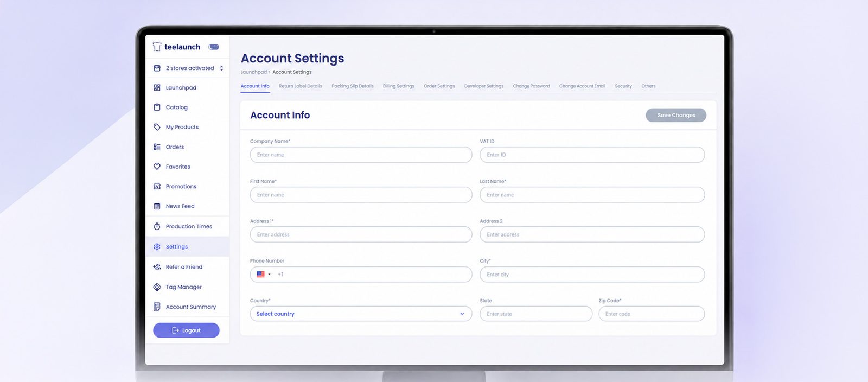Image resolution: width=868 pixels, height=382 pixels.
Task: Switch to the Others tab
Action: [648, 86]
